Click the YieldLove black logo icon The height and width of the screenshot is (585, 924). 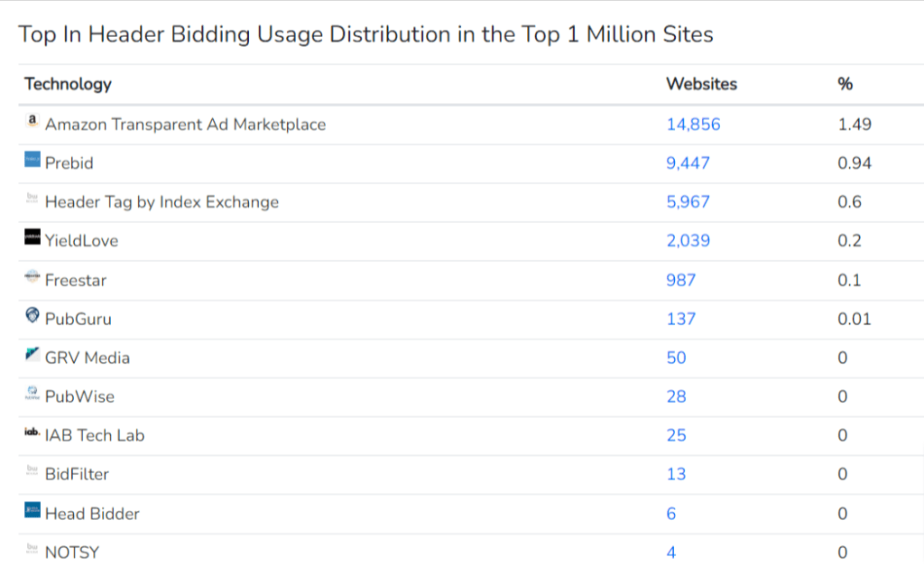[x=32, y=237]
